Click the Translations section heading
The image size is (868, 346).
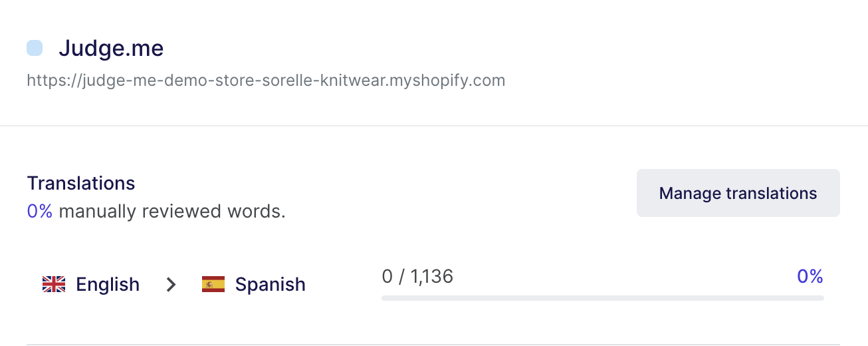pyautogui.click(x=81, y=183)
